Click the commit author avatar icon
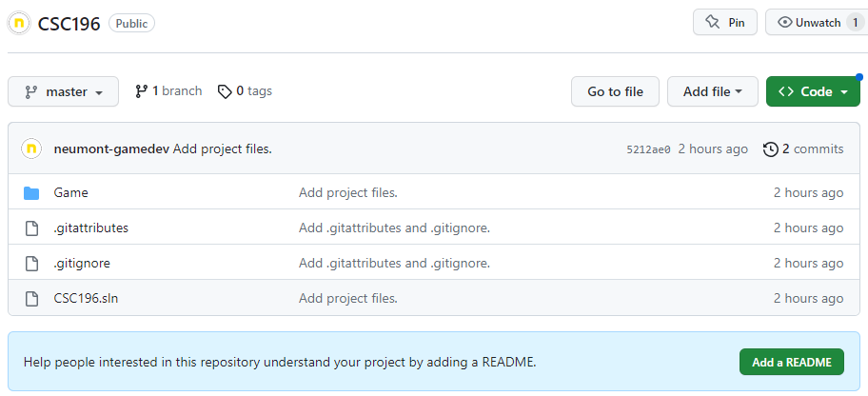 pyautogui.click(x=31, y=149)
